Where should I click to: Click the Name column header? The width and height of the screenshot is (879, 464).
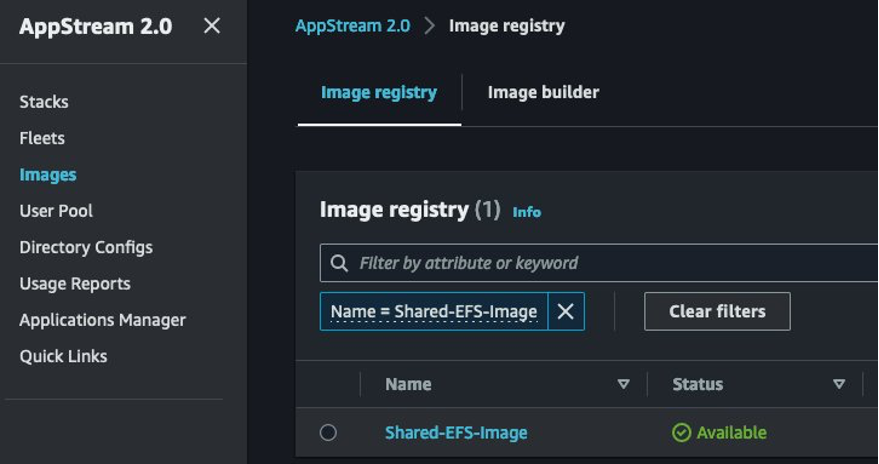[408, 384]
